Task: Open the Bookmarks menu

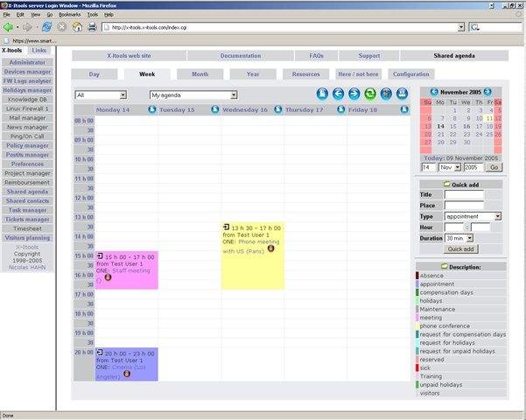Action: [x=69, y=15]
